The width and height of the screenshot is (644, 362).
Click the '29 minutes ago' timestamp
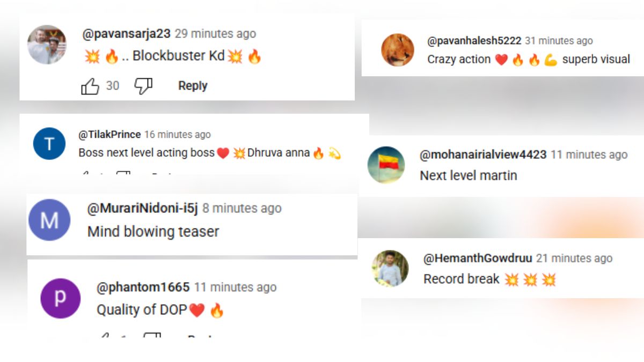click(215, 34)
